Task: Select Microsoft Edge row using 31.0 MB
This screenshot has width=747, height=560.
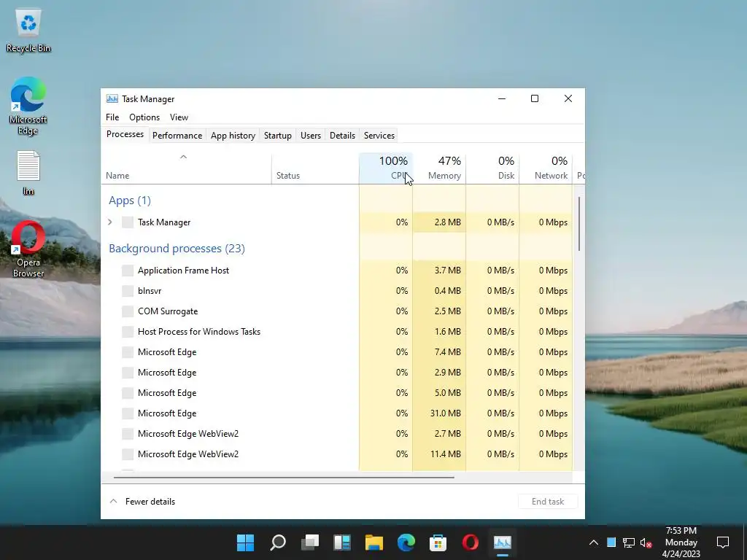Action: (337, 414)
